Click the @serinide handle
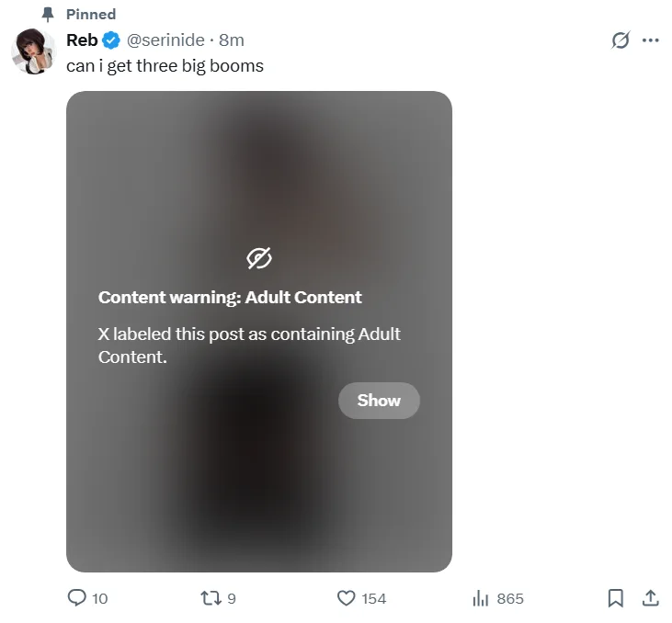672x623 pixels. pos(165,40)
